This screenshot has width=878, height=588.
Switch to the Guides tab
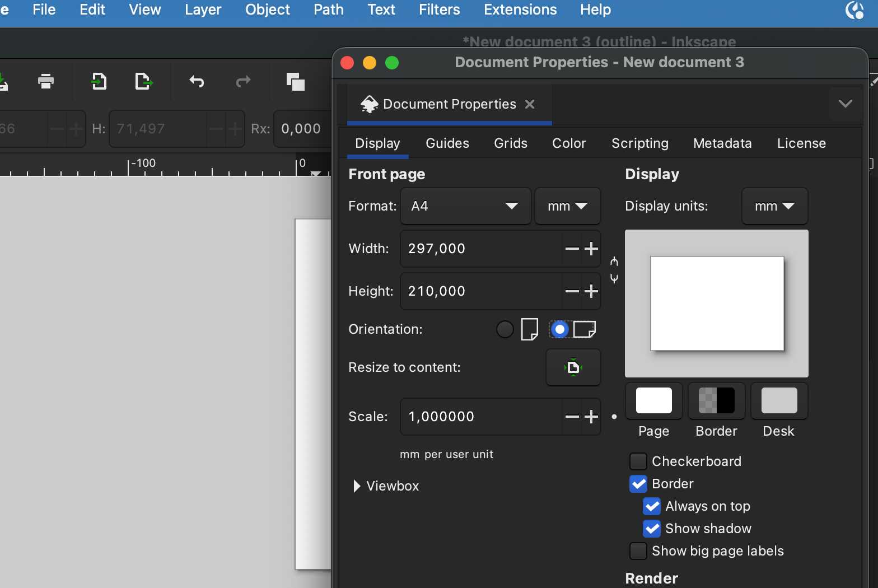pyautogui.click(x=447, y=143)
